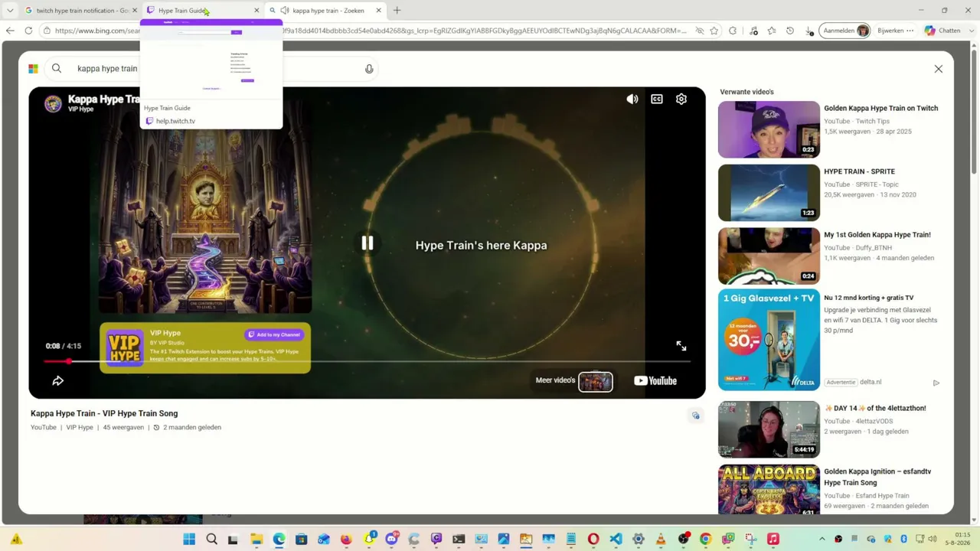Click the Microsoft logo icon
Screen dimensions: 980x551
click(33, 69)
